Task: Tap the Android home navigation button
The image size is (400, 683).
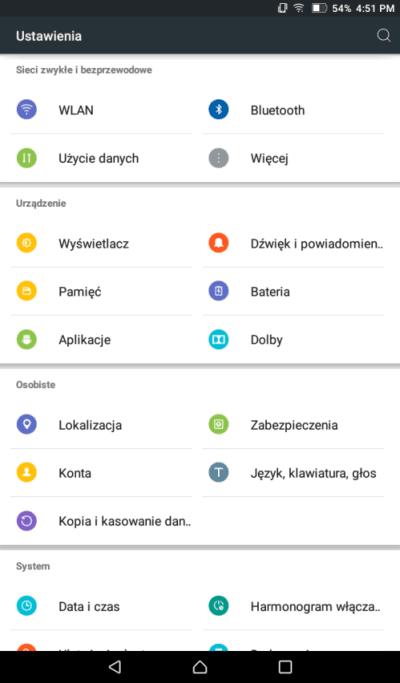Action: pos(200,666)
